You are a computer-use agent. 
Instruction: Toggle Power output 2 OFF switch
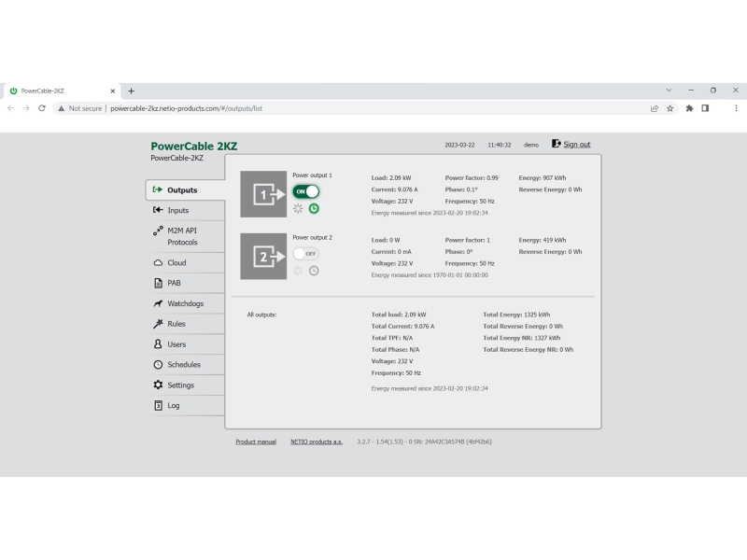pyautogui.click(x=306, y=254)
